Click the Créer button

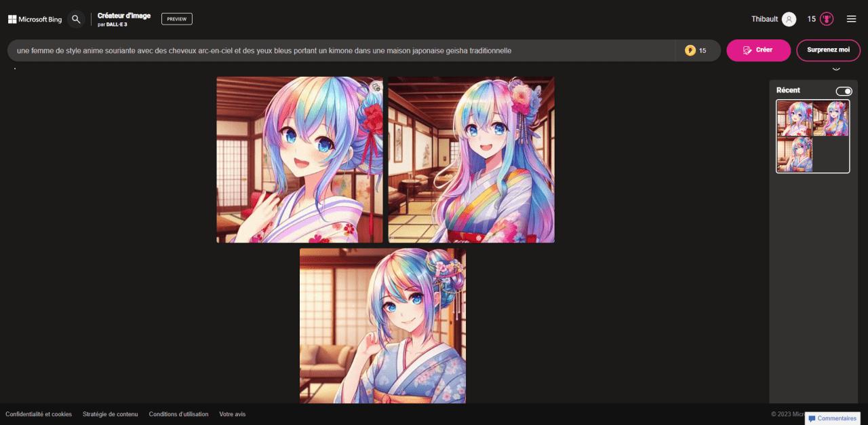coord(758,50)
